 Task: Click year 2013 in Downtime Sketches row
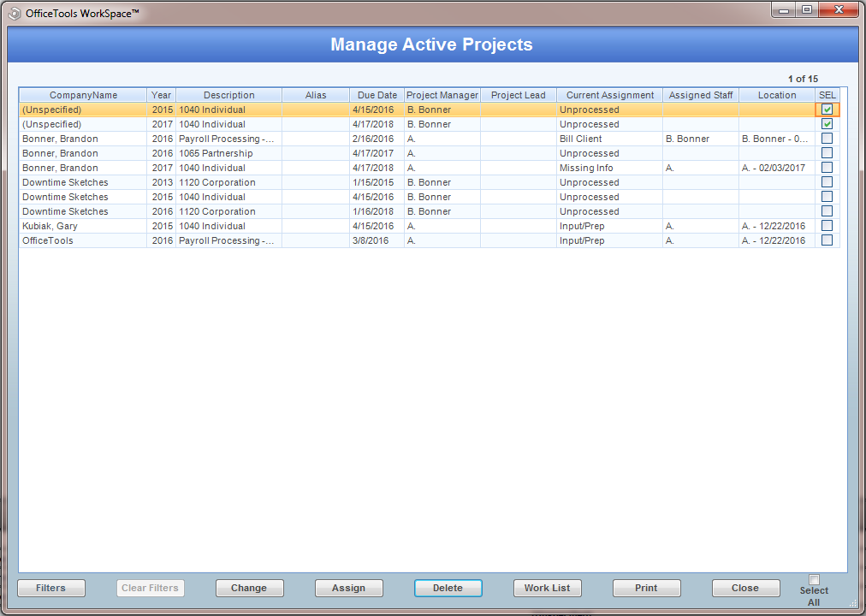click(x=163, y=182)
